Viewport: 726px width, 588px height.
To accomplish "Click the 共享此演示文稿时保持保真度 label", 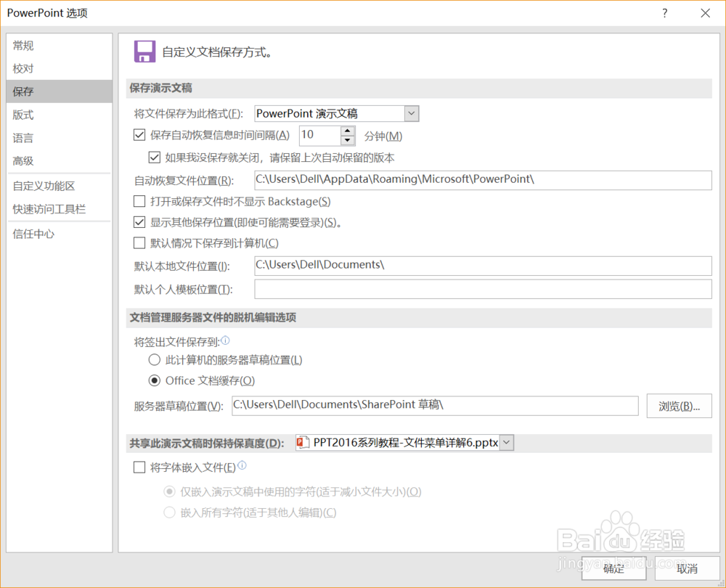I will point(206,443).
